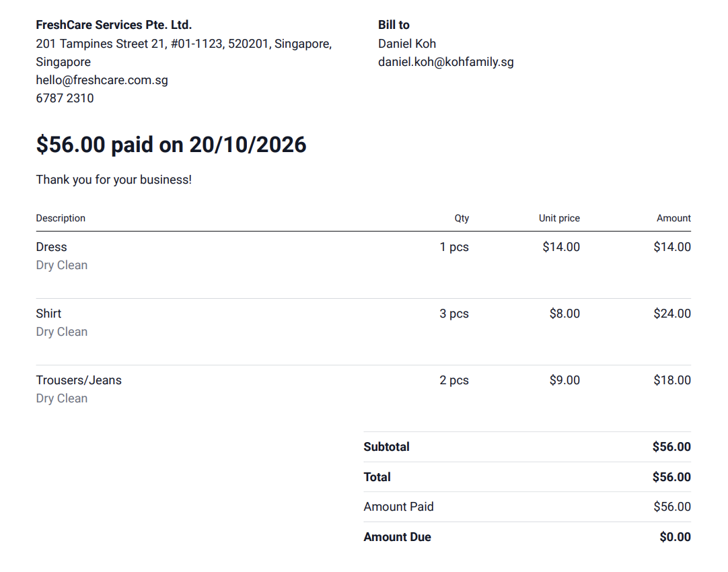The width and height of the screenshot is (728, 572).
Task: Click the Total value $56.00
Action: [672, 477]
